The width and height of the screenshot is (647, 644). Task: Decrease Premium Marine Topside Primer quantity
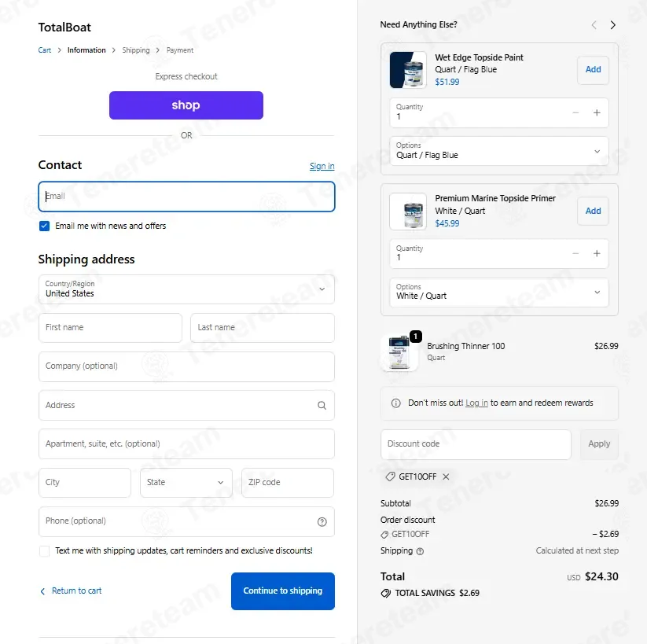(x=575, y=253)
